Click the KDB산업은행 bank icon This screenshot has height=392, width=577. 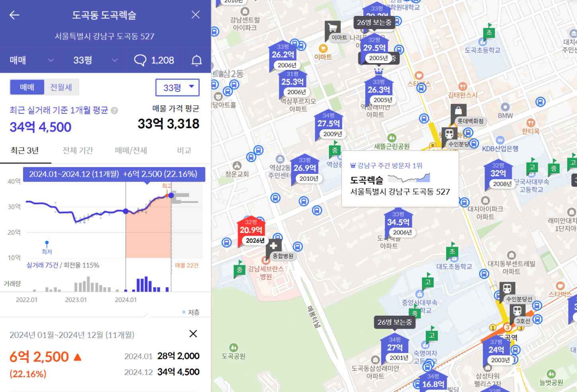pyautogui.click(x=500, y=140)
